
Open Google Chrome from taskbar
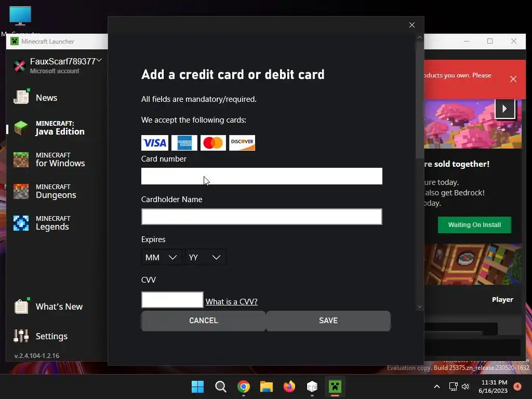pyautogui.click(x=244, y=387)
